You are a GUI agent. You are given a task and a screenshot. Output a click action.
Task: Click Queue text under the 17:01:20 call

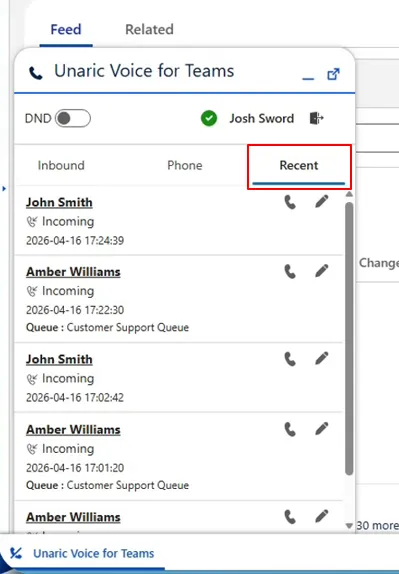click(x=108, y=485)
